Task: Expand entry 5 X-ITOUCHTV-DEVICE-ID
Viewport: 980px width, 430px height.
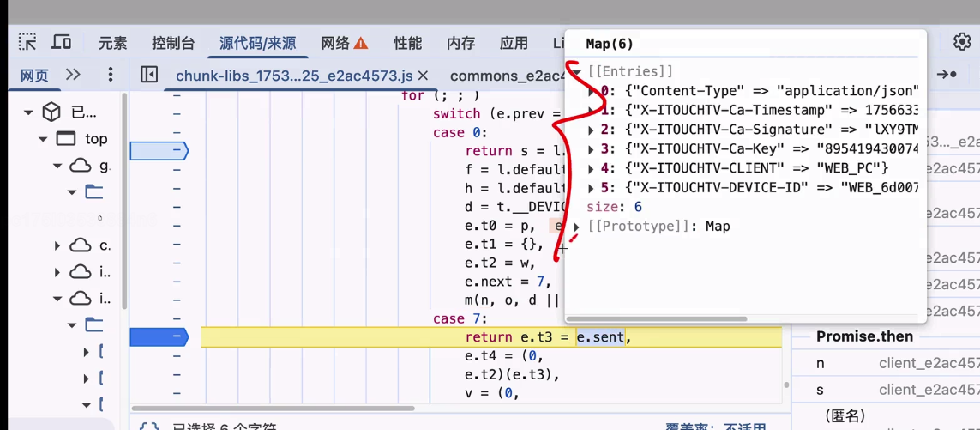Action: pos(592,188)
